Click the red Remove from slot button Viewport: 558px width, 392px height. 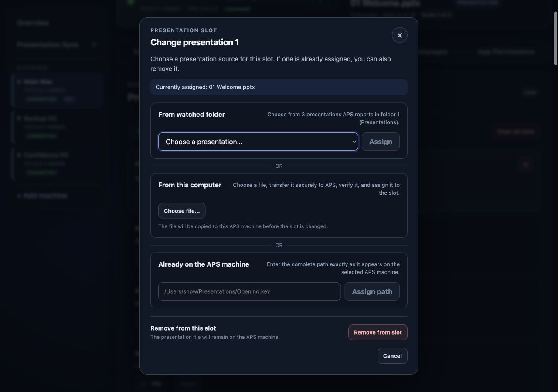pos(378,332)
